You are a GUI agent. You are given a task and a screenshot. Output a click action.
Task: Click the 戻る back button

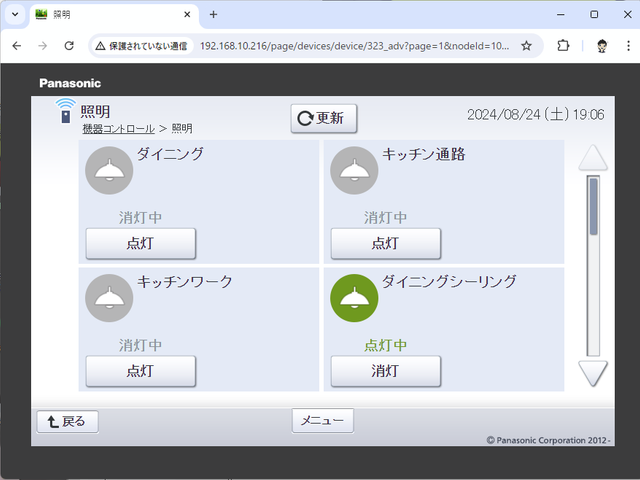click(x=67, y=421)
